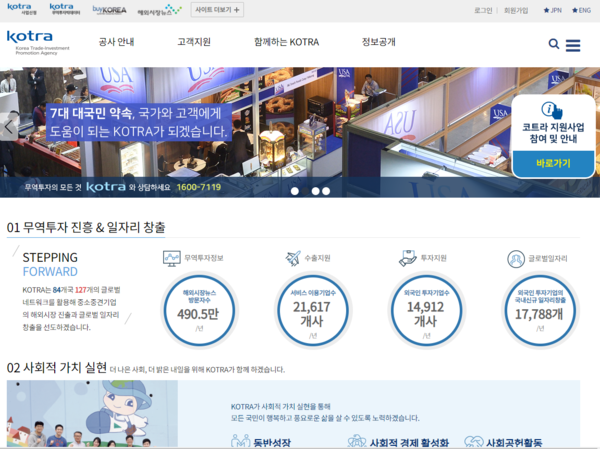Select the fourth banner slide dot
Viewport: 600px width, 449px height.
[326, 191]
